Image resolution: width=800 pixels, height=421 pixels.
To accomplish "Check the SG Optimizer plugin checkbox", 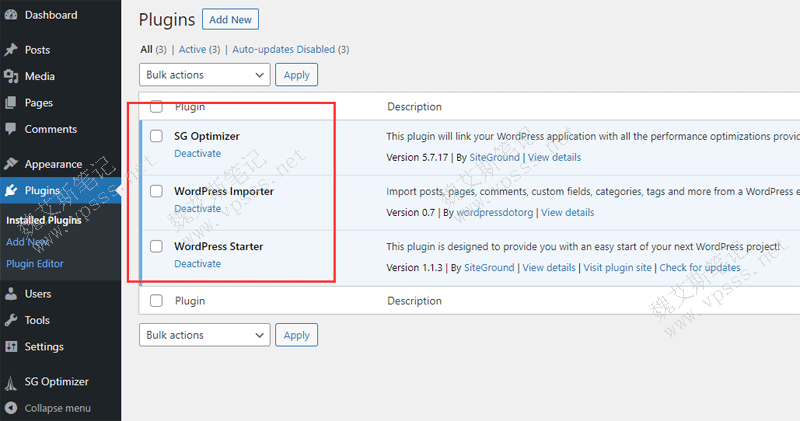I will click(156, 136).
